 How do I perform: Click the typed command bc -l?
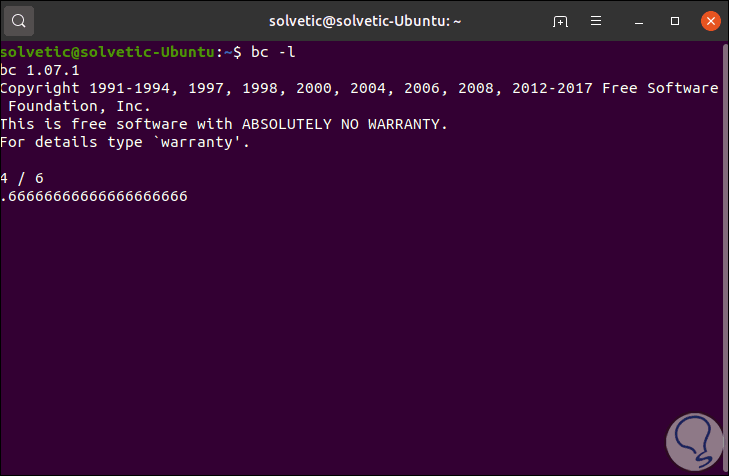coord(273,52)
